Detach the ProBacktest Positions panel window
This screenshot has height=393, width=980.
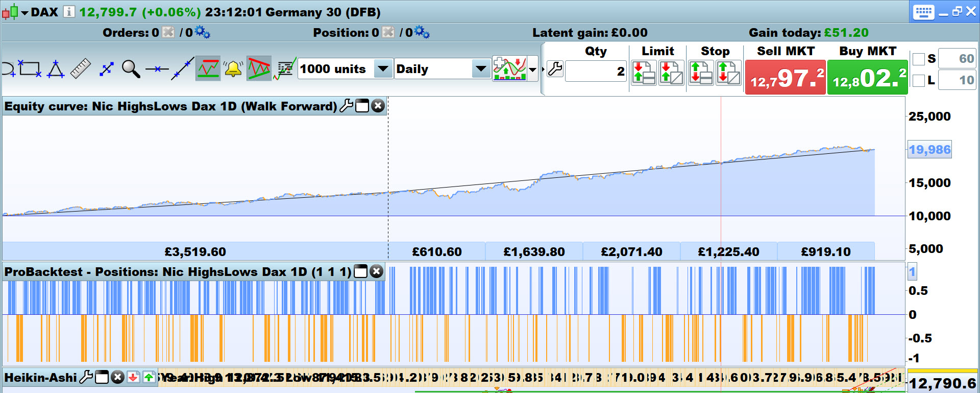click(x=360, y=271)
